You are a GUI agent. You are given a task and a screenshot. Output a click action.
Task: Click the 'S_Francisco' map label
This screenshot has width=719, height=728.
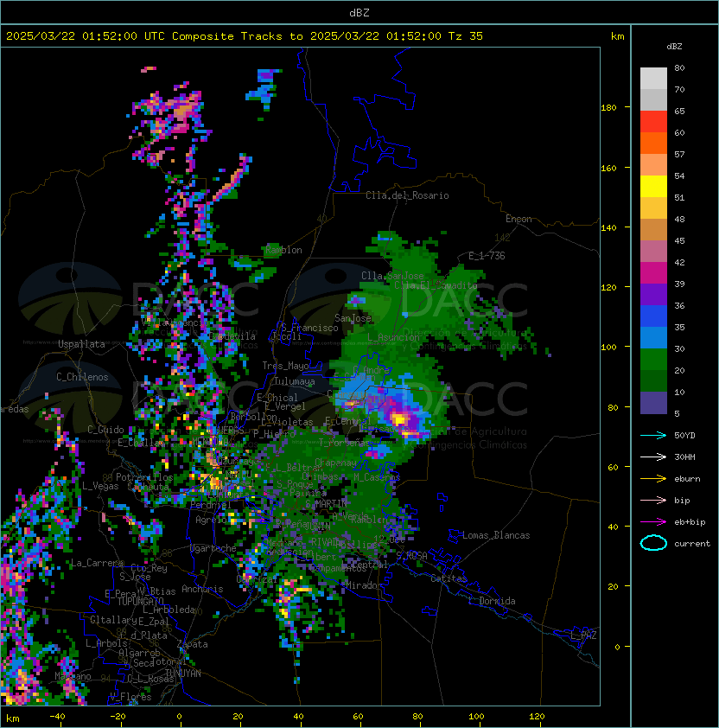coord(309,328)
